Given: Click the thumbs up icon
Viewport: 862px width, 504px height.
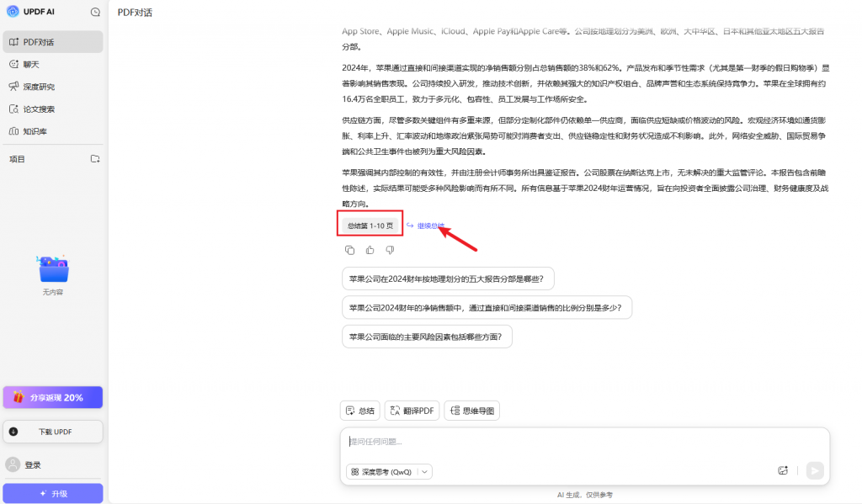Looking at the screenshot, I should (x=370, y=250).
